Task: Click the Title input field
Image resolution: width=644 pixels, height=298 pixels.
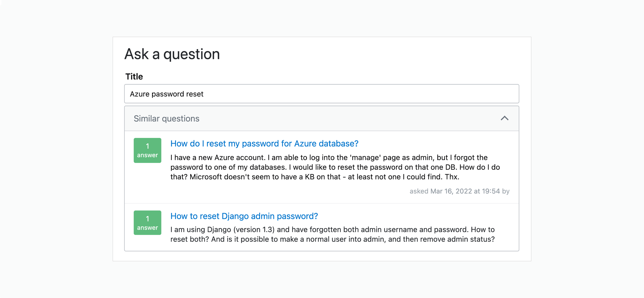Action: point(321,94)
